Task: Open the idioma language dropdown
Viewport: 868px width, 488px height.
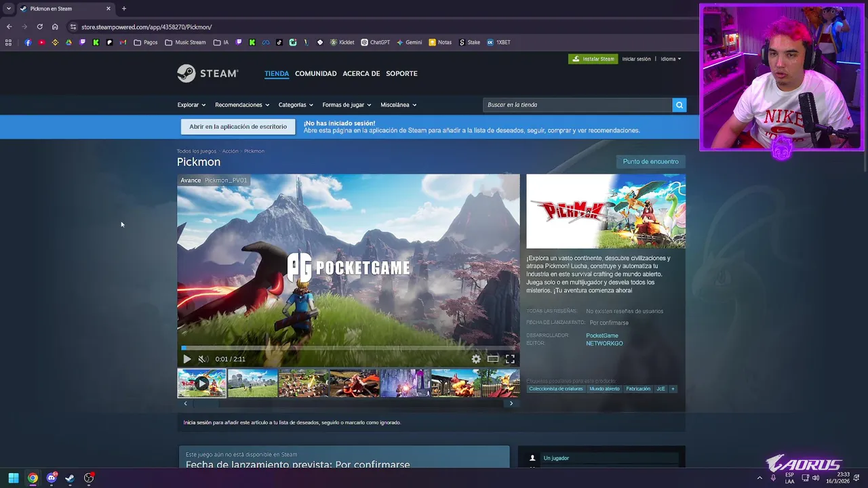Action: (x=671, y=59)
